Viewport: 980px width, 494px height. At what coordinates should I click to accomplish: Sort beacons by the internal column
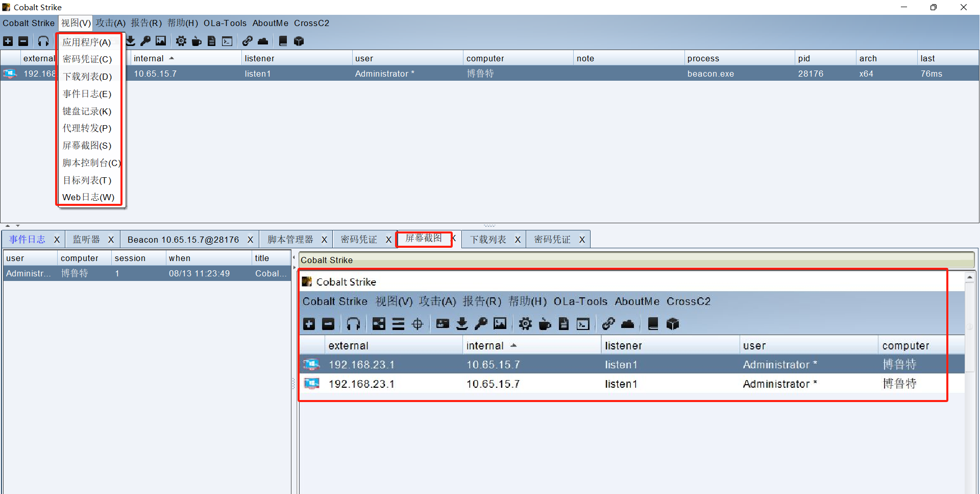pyautogui.click(x=186, y=58)
